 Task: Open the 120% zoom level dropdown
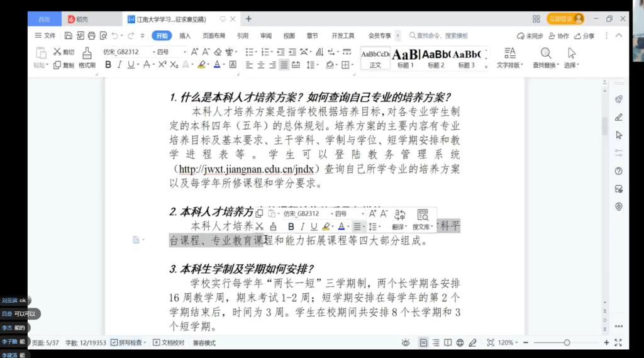[x=509, y=343]
